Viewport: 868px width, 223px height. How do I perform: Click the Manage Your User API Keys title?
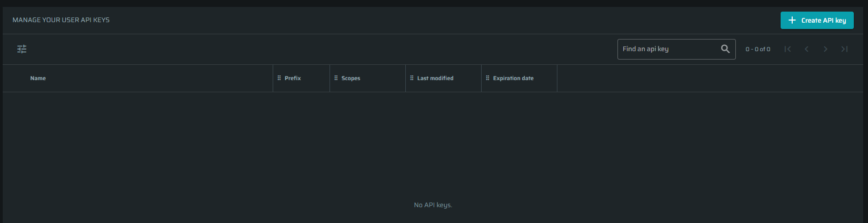(x=61, y=20)
